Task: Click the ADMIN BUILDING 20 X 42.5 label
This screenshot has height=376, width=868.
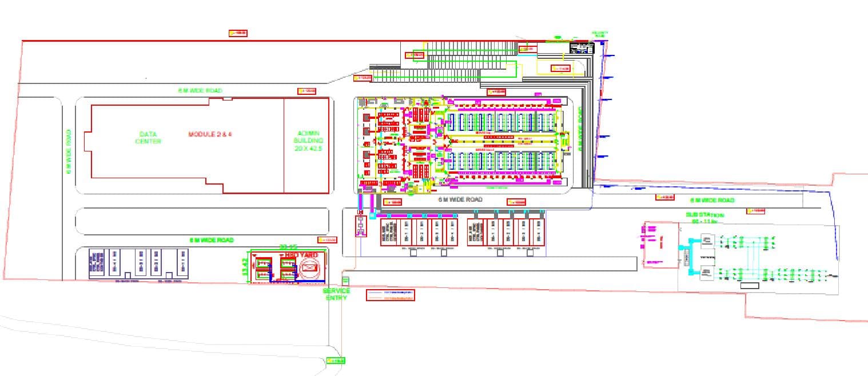Action: (308, 140)
